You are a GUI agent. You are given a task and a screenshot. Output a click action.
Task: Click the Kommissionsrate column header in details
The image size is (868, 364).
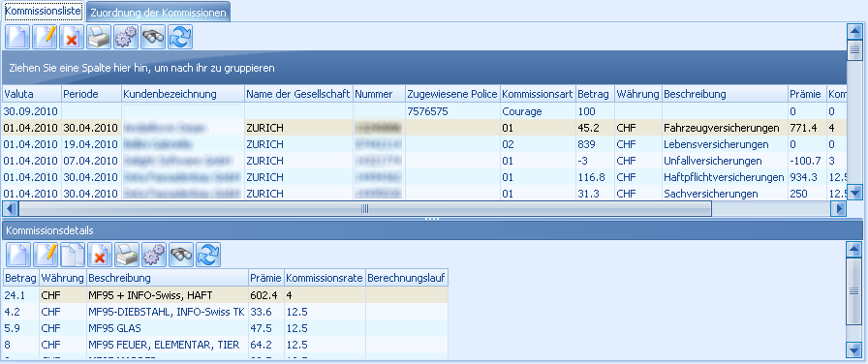[325, 277]
